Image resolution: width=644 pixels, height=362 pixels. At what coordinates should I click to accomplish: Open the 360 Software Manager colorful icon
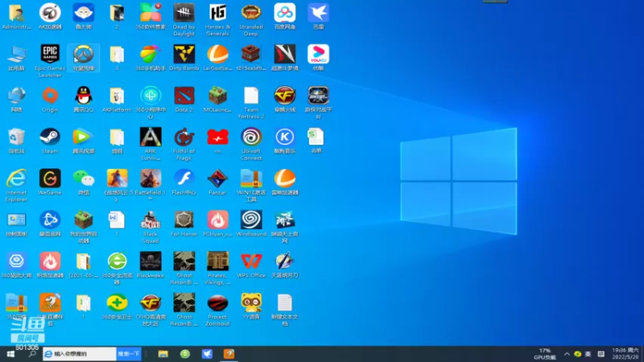151,16
